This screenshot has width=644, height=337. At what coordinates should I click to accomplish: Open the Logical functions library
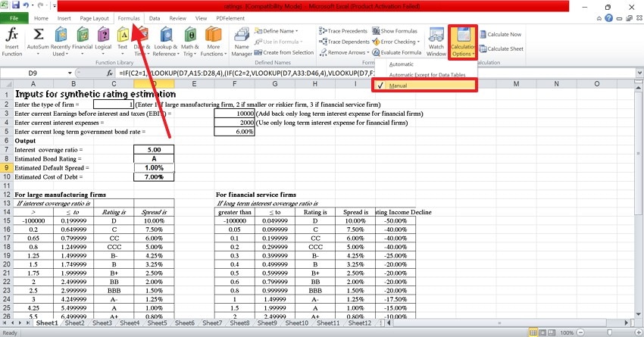tap(103, 42)
